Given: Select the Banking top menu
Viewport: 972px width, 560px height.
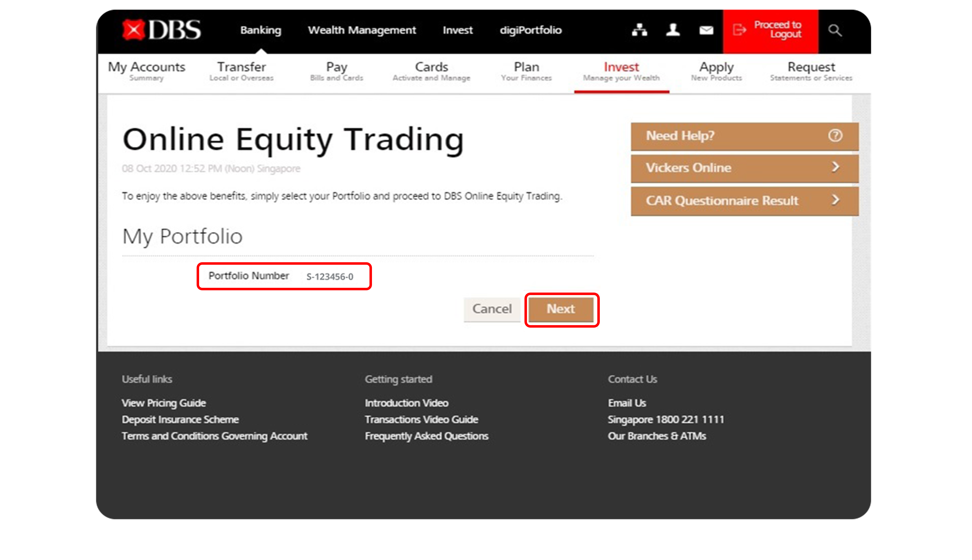Looking at the screenshot, I should point(261,30).
